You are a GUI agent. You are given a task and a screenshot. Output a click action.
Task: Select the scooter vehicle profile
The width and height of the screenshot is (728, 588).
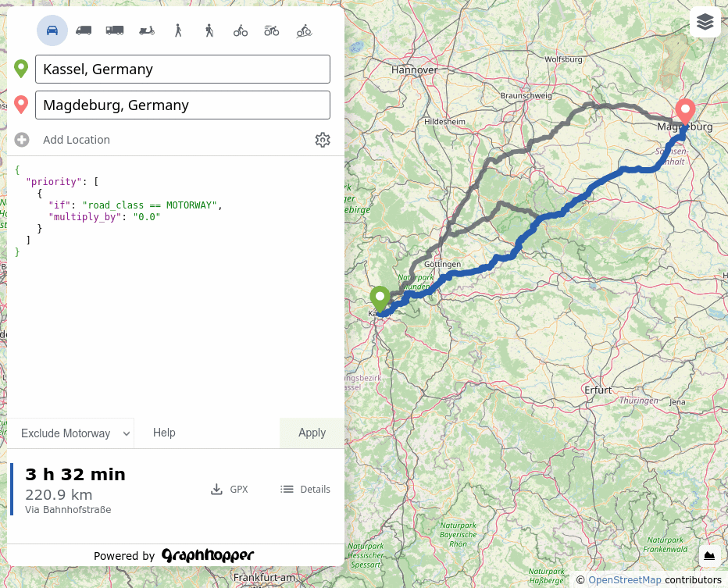point(147,30)
